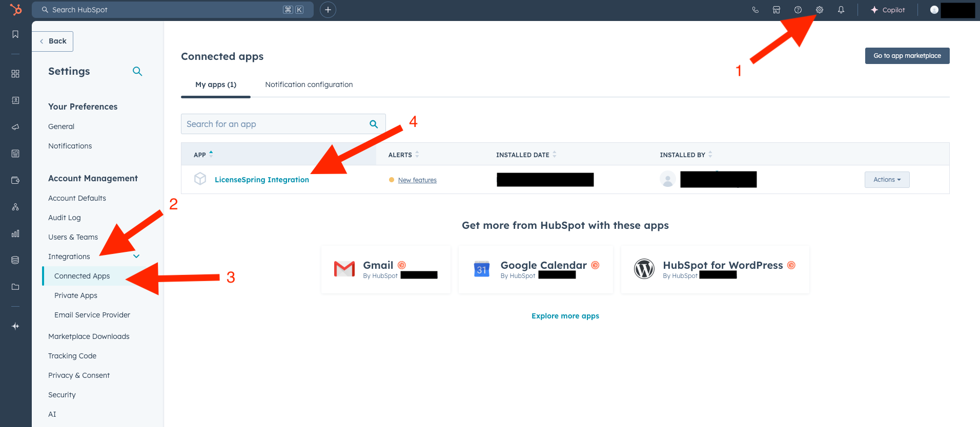Collapse the Integrations section chevron

(x=136, y=257)
